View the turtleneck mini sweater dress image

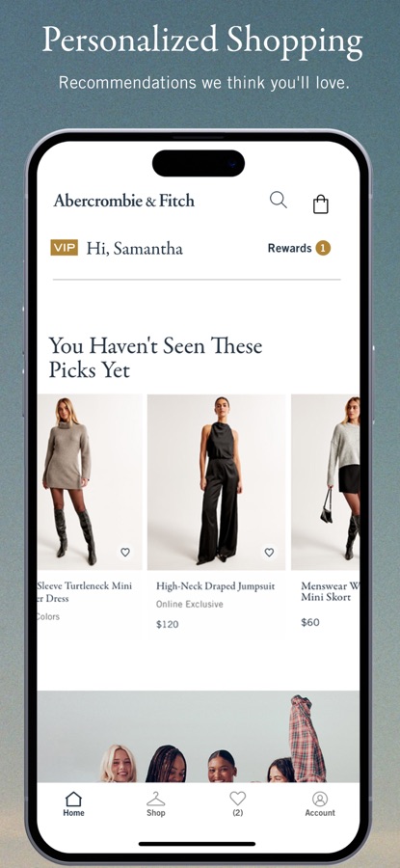(90, 482)
